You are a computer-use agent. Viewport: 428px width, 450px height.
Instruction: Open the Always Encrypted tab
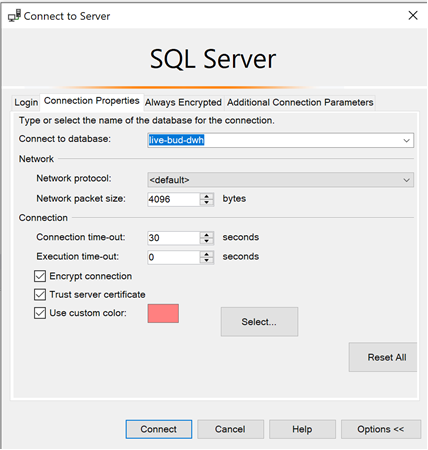tap(183, 102)
